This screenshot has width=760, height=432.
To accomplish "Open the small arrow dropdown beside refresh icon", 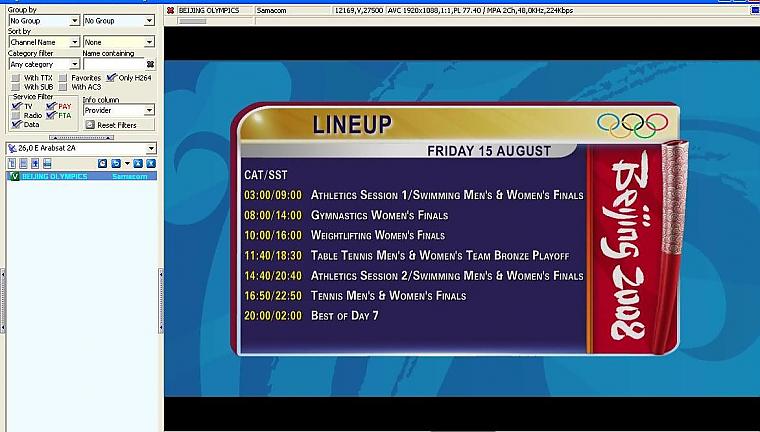I will (x=127, y=164).
